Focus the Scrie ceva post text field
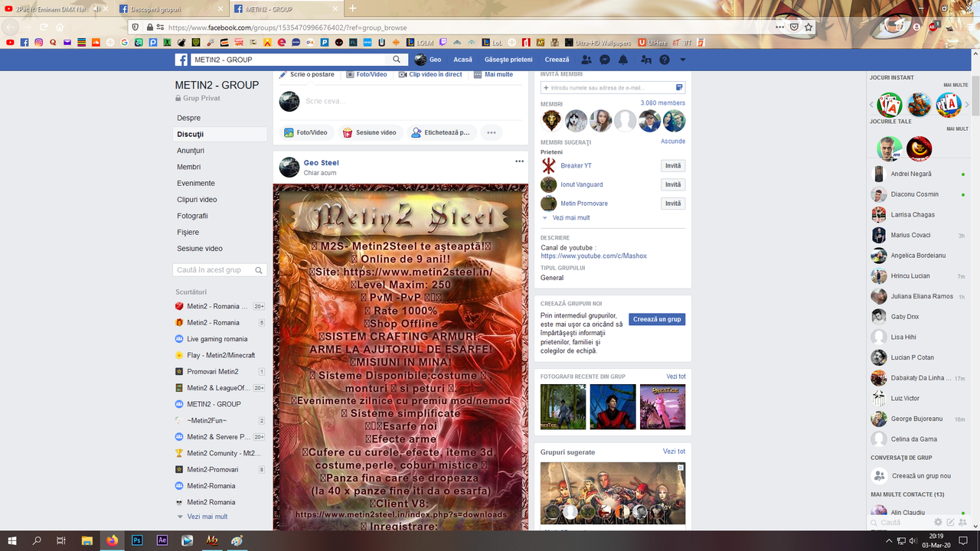The height and width of the screenshot is (551, 980). pos(413,101)
